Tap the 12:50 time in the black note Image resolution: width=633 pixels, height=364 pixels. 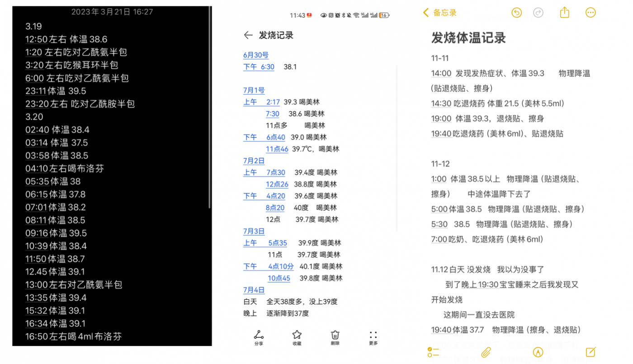[x=36, y=39]
